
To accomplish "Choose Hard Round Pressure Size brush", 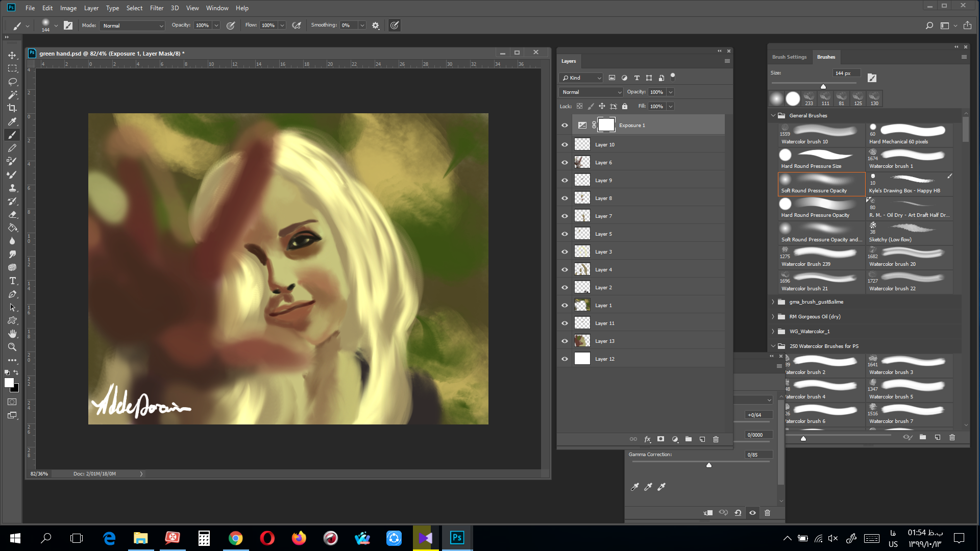I will pyautogui.click(x=821, y=160).
